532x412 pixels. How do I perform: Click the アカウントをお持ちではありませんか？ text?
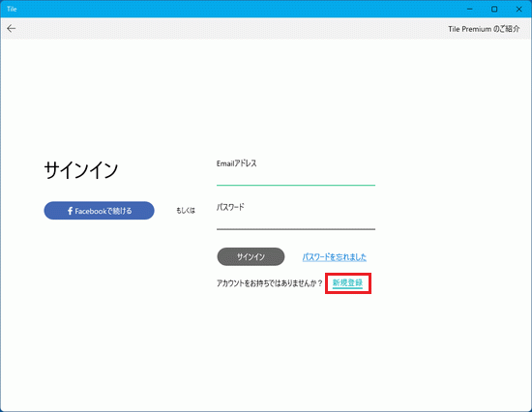tap(270, 283)
